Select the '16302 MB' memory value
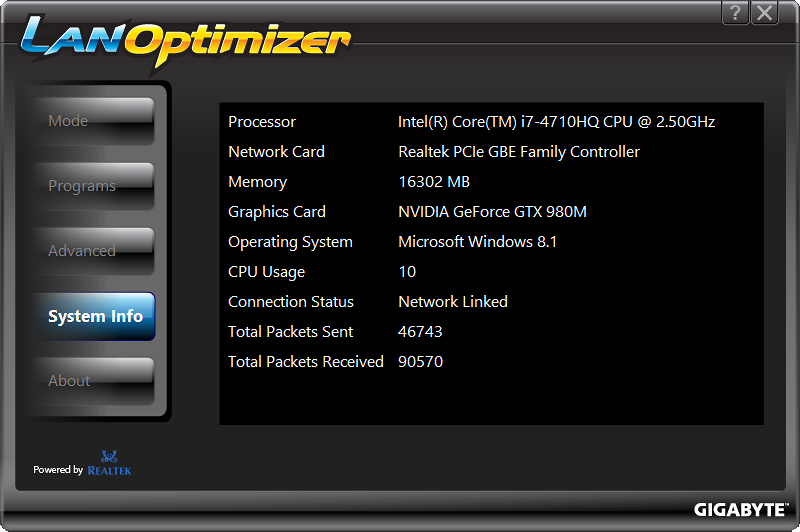This screenshot has width=800, height=532. click(434, 181)
